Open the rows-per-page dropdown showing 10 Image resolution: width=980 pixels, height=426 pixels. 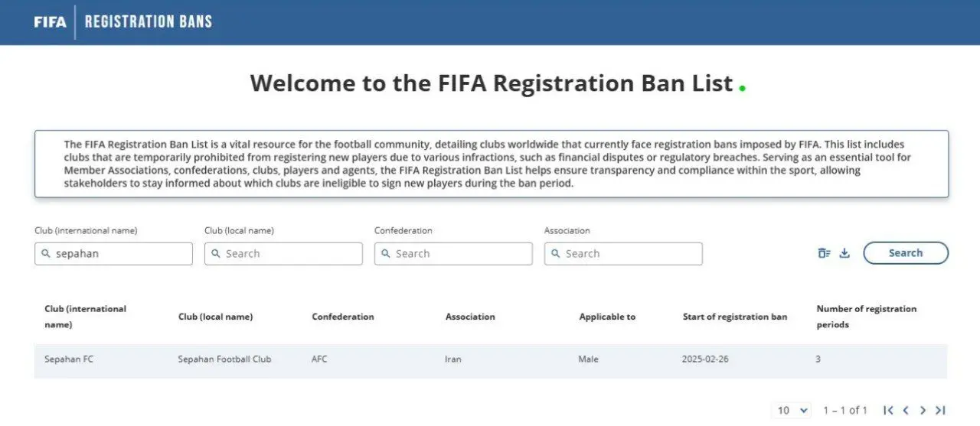point(792,411)
